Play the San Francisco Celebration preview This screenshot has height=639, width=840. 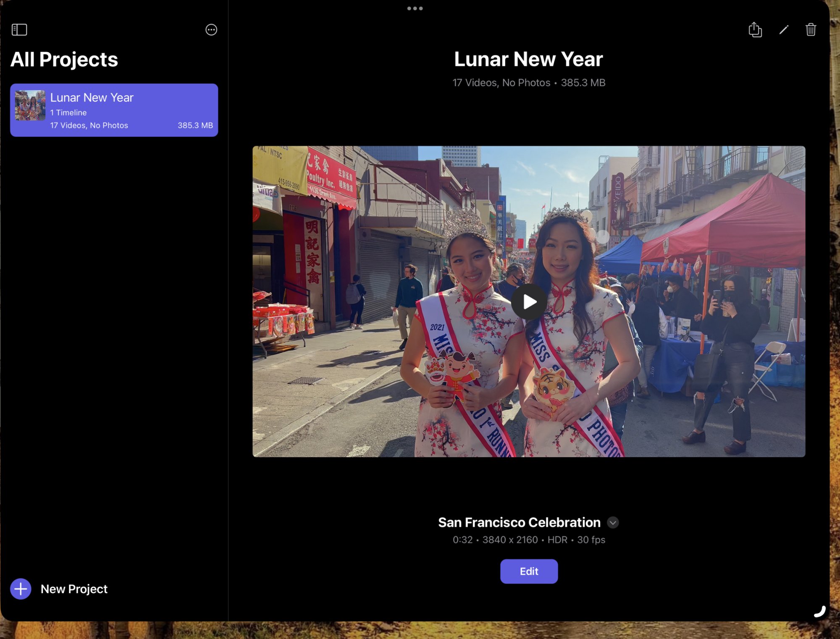[x=529, y=301]
